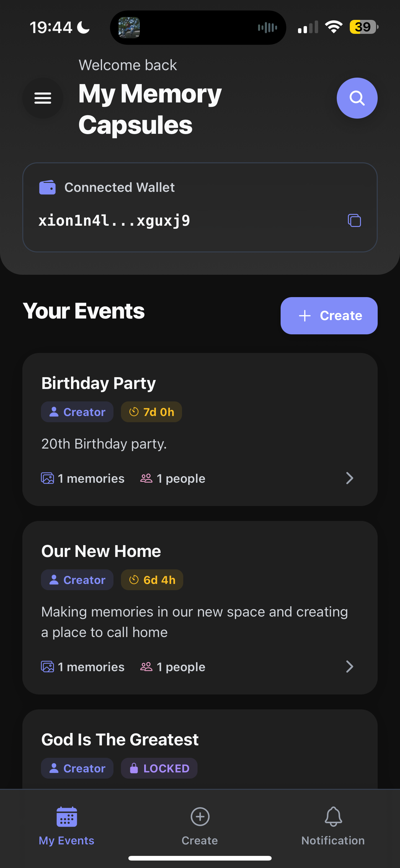This screenshot has width=400, height=868.
Task: Tap the LOCKED badge on God Is The Greatest
Action: coord(159,768)
